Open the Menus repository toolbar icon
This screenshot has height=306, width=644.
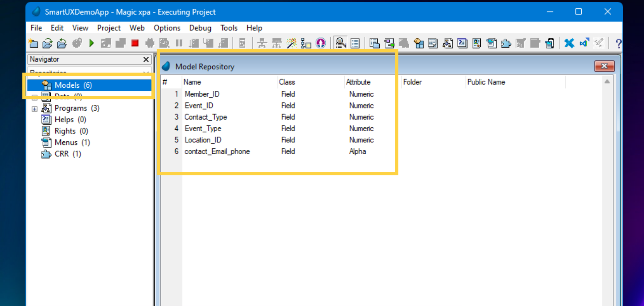(491, 43)
